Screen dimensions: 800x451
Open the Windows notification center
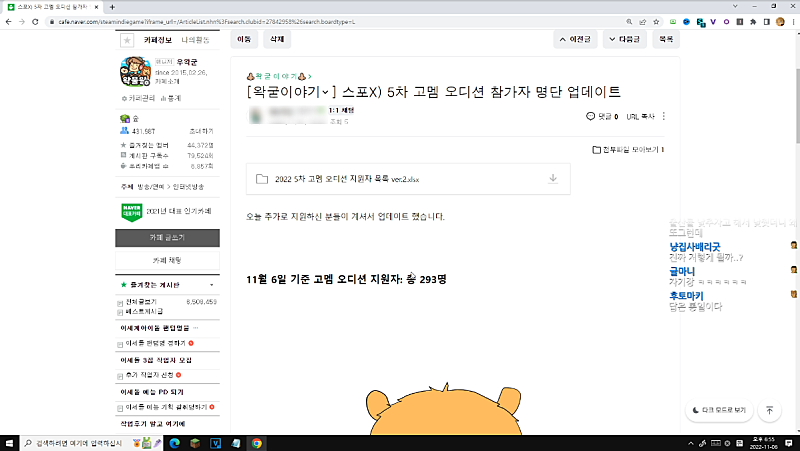788,443
